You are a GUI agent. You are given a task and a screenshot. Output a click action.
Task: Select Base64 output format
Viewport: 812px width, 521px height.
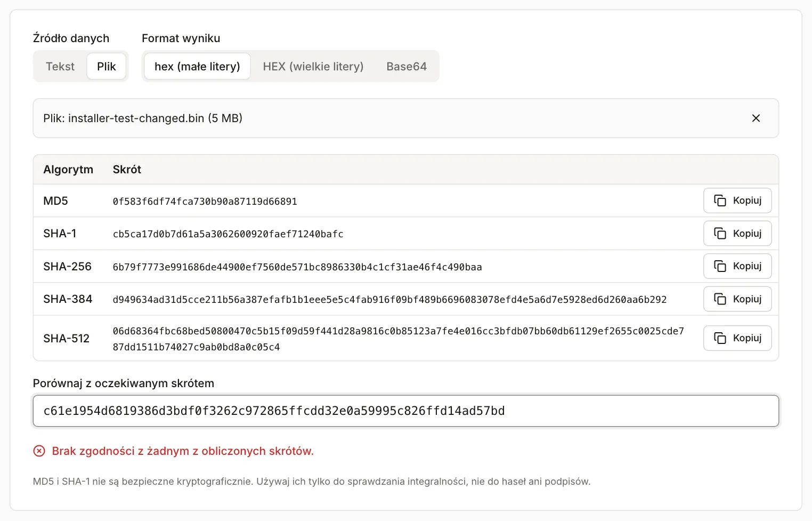point(407,67)
